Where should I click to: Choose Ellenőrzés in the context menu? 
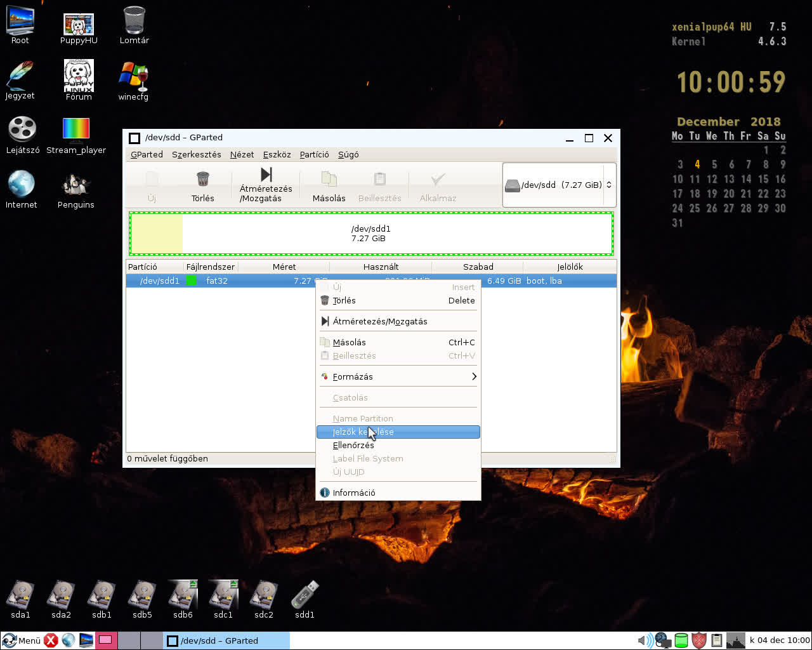tap(398, 445)
